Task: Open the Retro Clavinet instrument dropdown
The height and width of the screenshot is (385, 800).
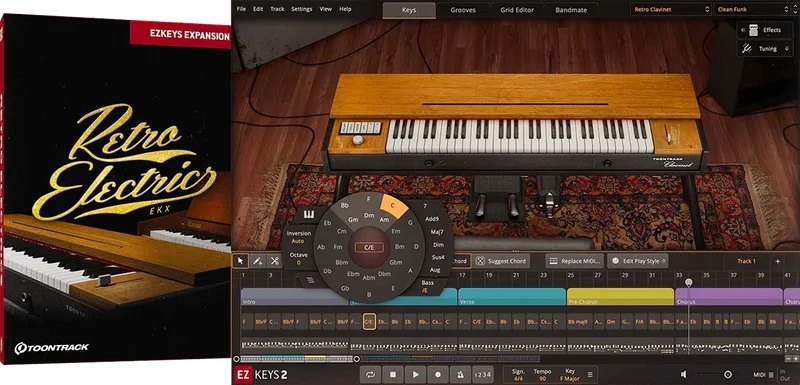Action: (x=670, y=9)
